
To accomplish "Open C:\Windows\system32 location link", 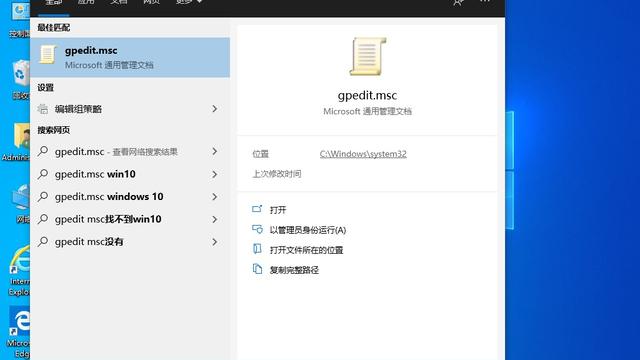I will (363, 154).
